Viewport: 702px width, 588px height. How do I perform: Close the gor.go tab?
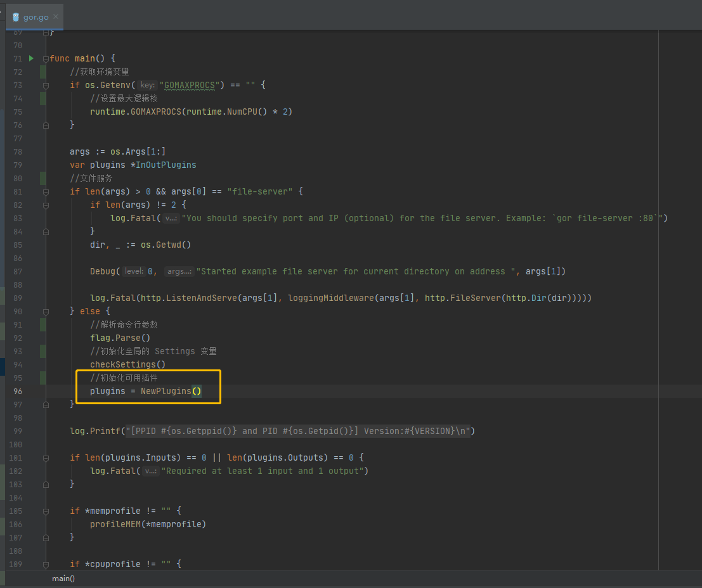pyautogui.click(x=56, y=16)
